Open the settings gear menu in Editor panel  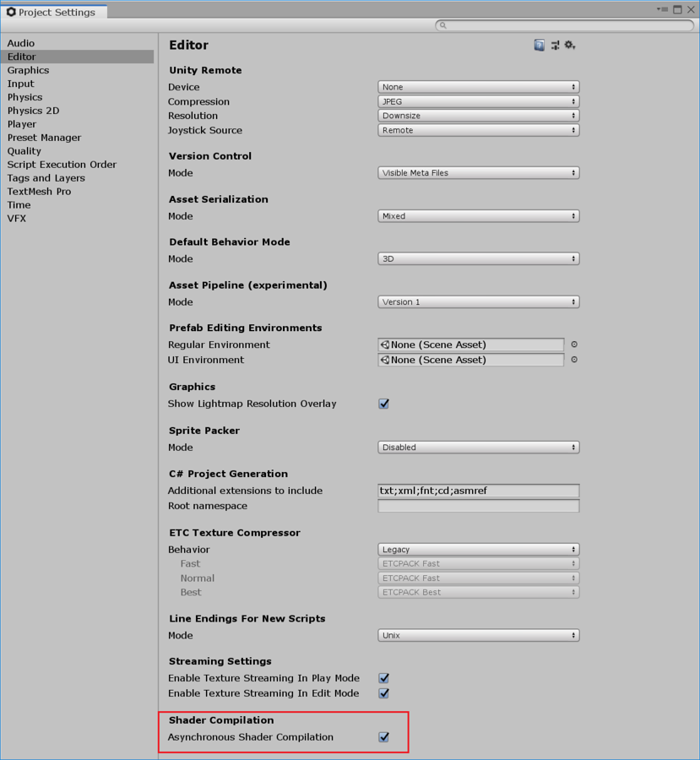pos(570,45)
